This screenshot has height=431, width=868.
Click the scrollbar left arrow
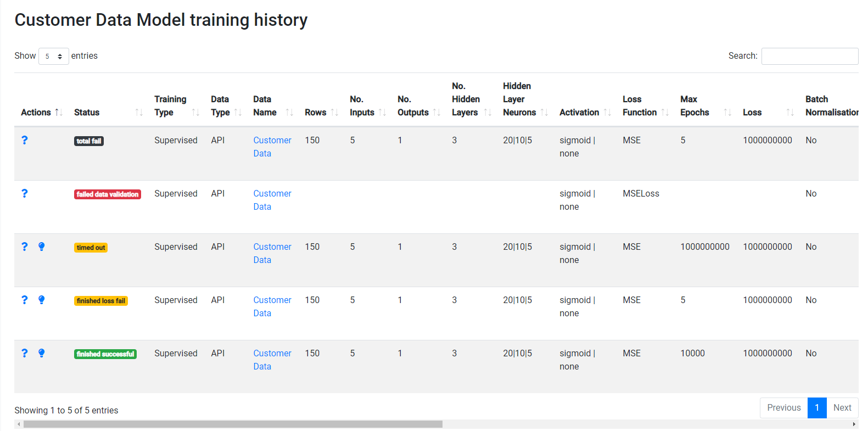19,424
